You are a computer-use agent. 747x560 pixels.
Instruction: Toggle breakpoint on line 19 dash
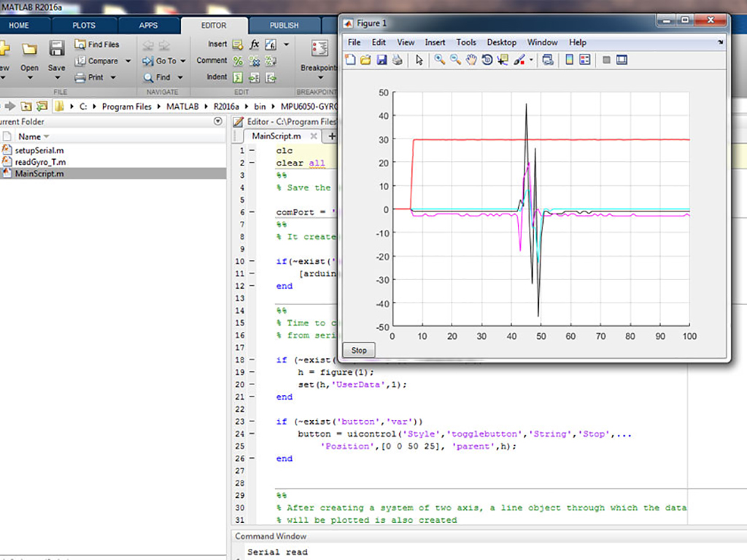coord(252,372)
